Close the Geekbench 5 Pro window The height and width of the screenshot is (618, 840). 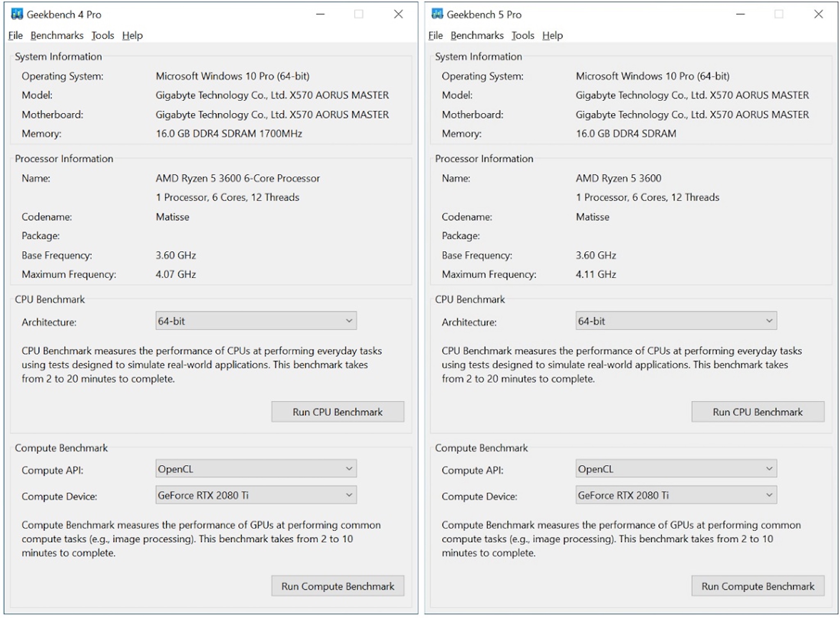(x=819, y=14)
